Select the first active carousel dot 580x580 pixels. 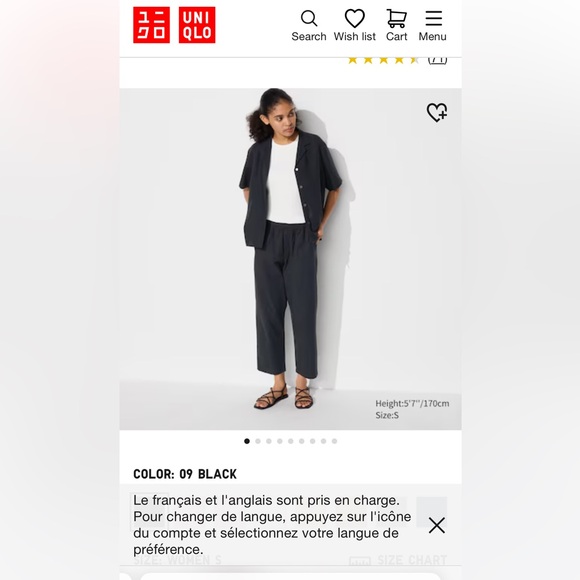pyautogui.click(x=247, y=441)
